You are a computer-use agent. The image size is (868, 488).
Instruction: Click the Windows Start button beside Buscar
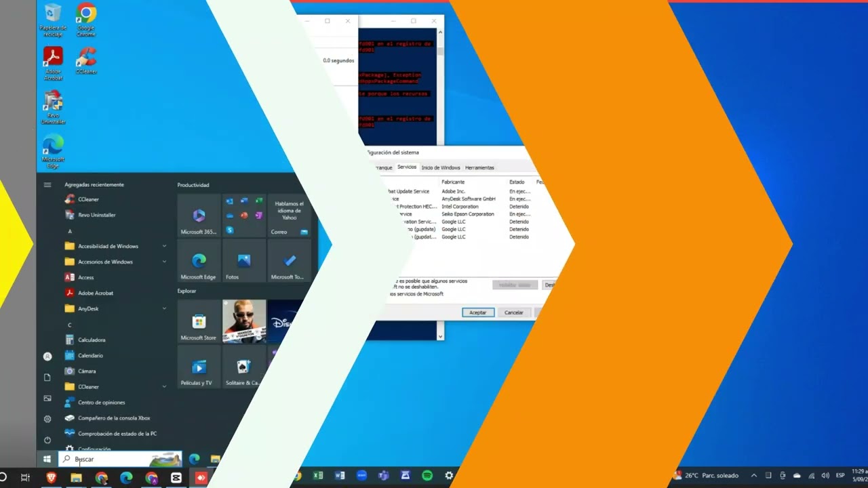[47, 459]
